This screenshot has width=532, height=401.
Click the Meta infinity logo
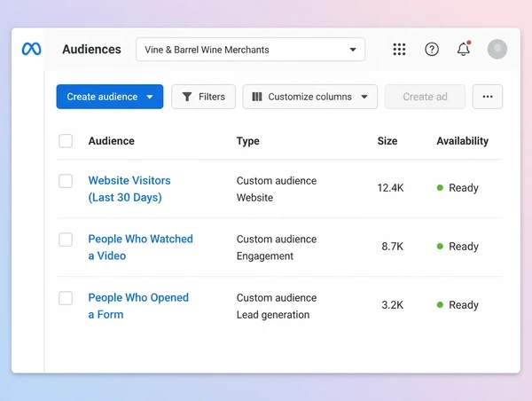pos(32,49)
